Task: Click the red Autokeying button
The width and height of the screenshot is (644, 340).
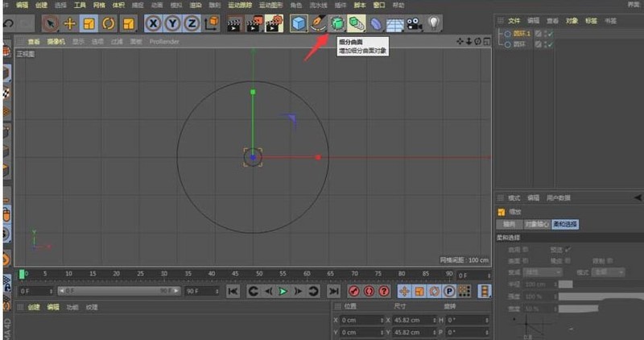Action: 369,291
